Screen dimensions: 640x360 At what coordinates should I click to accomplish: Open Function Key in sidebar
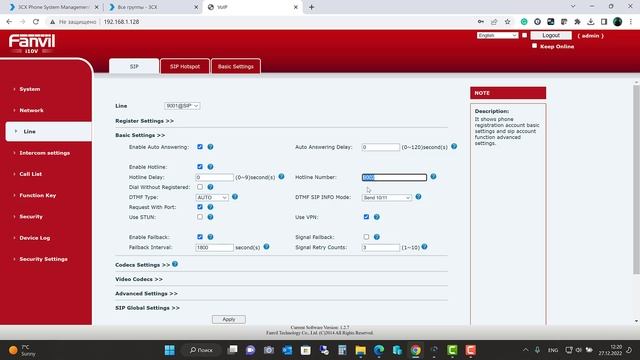38,195
